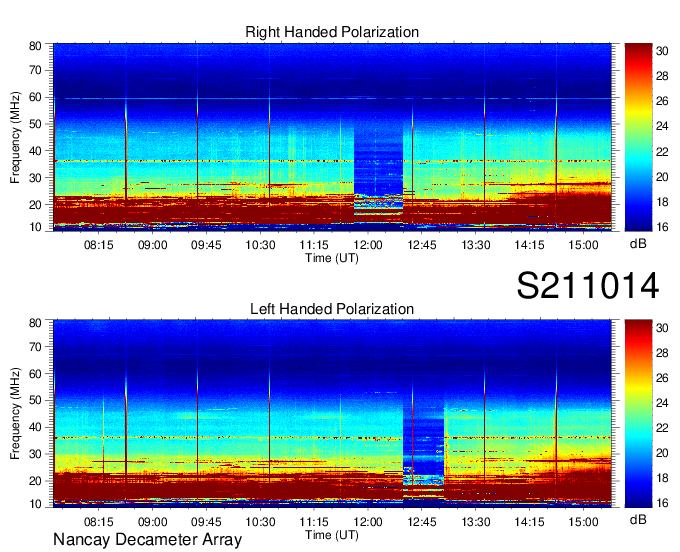Click the 16 dB value on the Right Handed colorbar
680x552 pixels.
(x=662, y=227)
